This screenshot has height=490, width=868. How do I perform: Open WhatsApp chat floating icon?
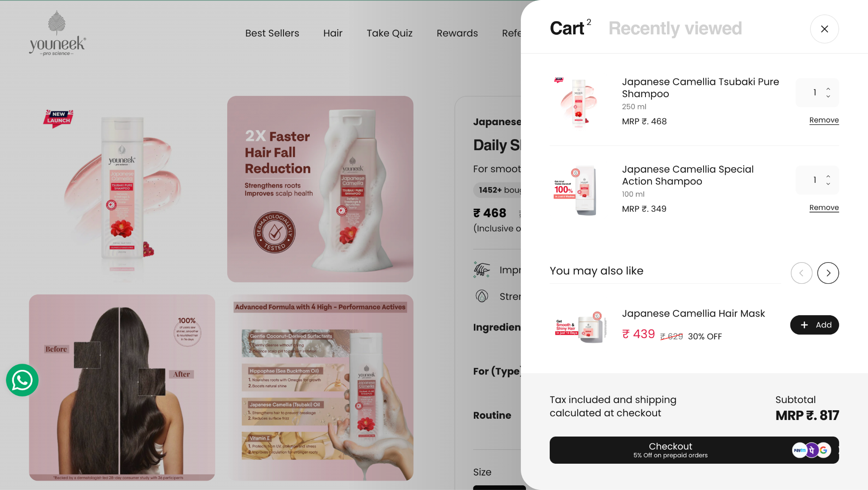click(x=22, y=380)
